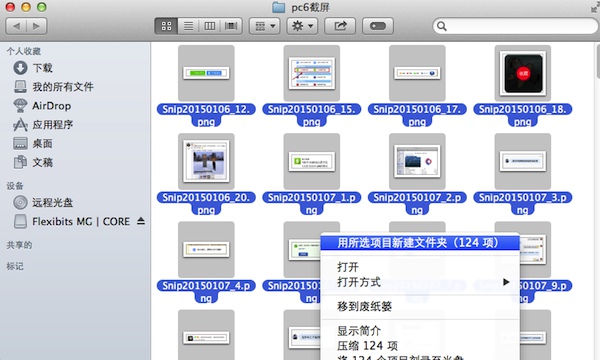Switch to list view mode
Screen dimensions: 600x360
pyautogui.click(x=188, y=26)
